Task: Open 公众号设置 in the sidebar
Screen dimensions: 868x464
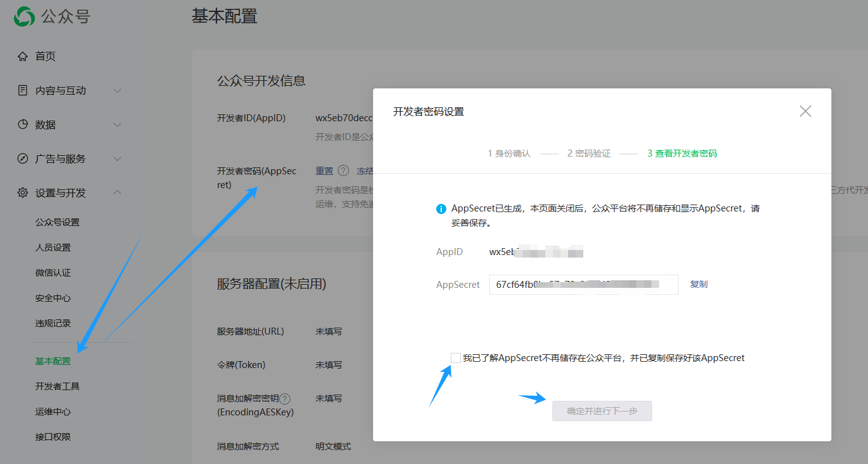Action: tap(57, 222)
